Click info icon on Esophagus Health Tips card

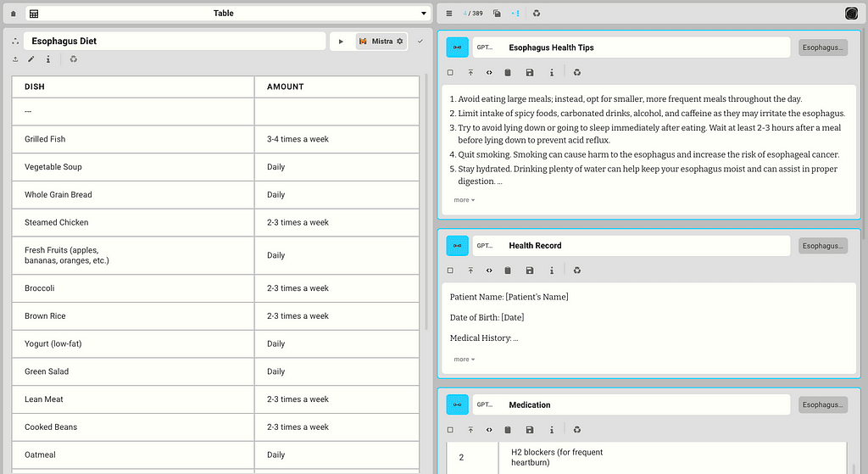(x=551, y=73)
